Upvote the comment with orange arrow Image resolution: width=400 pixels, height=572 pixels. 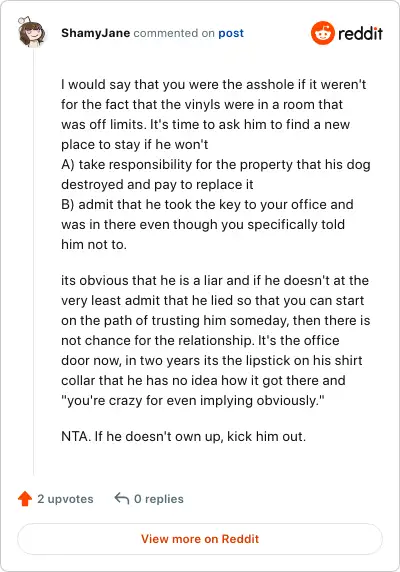(x=25, y=499)
